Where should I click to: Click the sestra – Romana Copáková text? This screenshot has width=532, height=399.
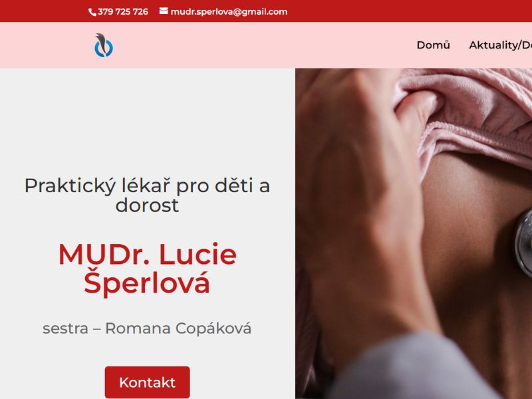coord(147,328)
